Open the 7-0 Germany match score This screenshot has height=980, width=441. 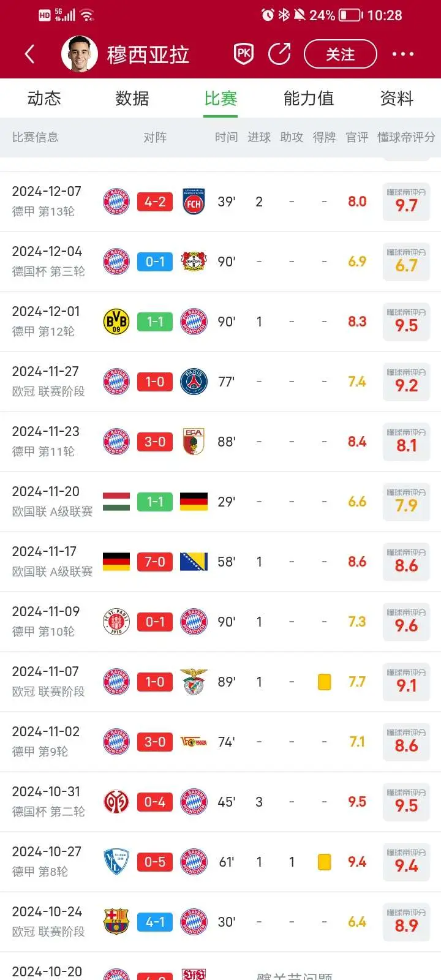click(x=155, y=562)
